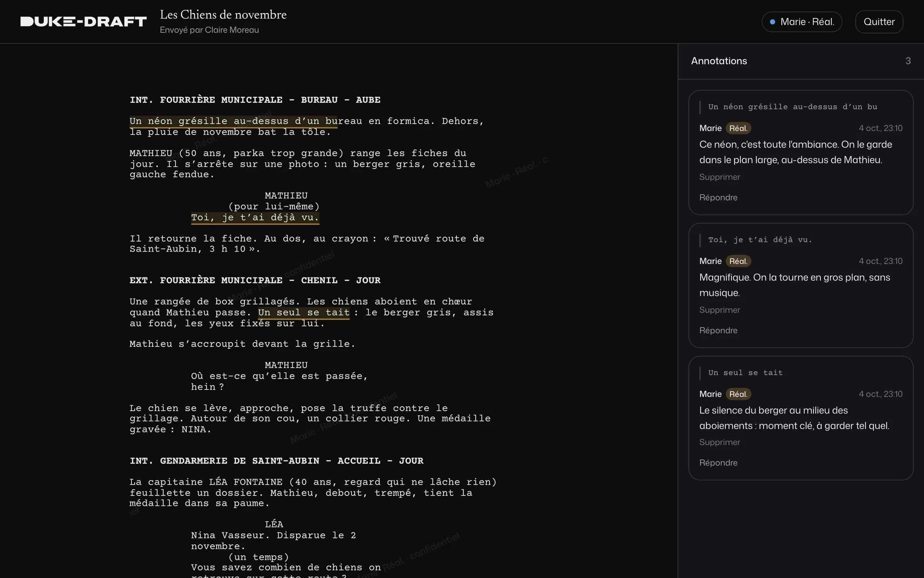Click the blue status dot beside Marie

(772, 22)
